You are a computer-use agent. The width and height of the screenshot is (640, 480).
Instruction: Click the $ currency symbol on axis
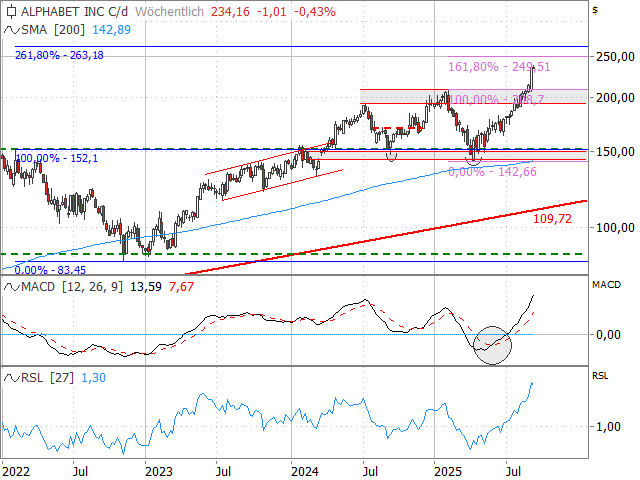pos(596,10)
